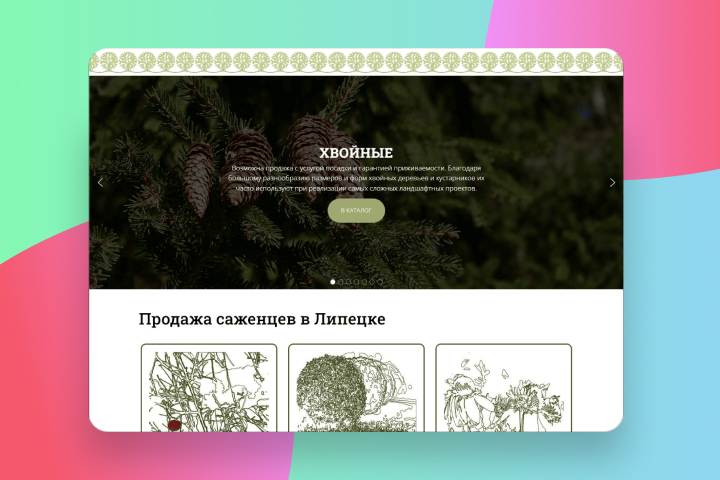Click the slide description starting with Возможна продажа
720x480 pixels.
356,178
